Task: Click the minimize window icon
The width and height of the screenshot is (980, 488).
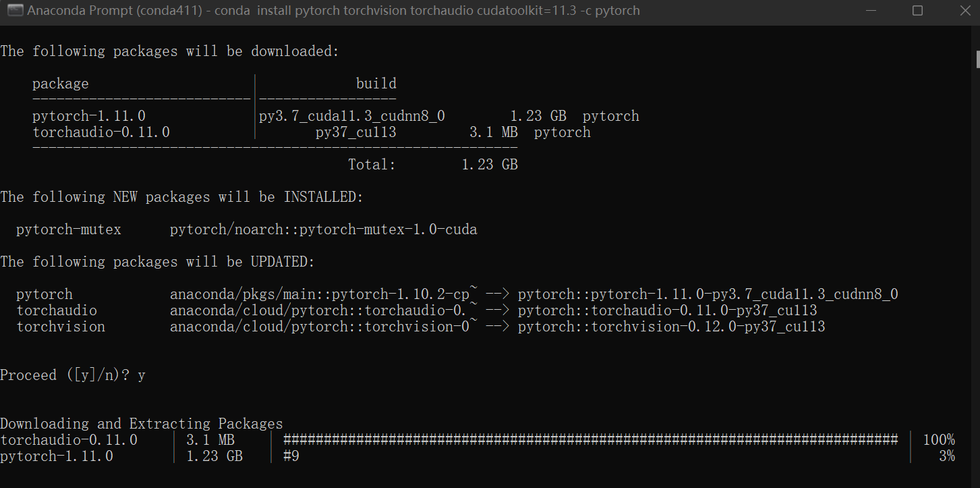Action: (871, 10)
